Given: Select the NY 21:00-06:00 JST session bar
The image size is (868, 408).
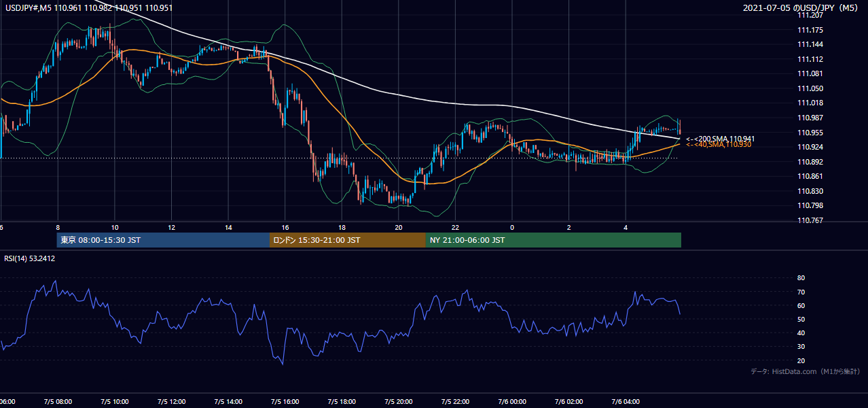Looking at the screenshot, I should click(x=554, y=240).
